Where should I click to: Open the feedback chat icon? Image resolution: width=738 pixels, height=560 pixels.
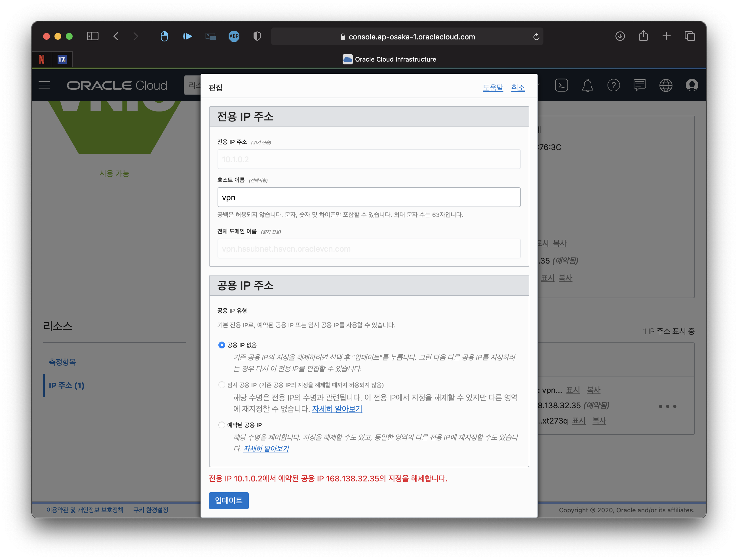click(x=639, y=85)
